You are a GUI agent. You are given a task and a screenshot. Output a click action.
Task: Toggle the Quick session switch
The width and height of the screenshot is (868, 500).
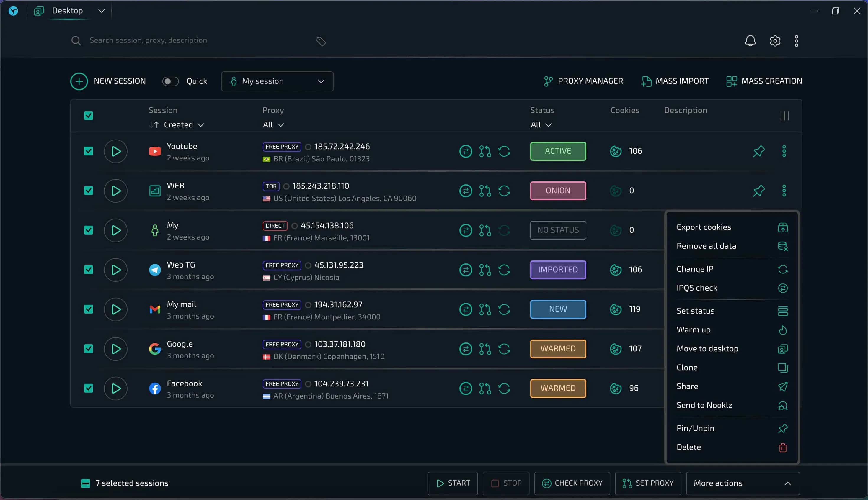(170, 81)
